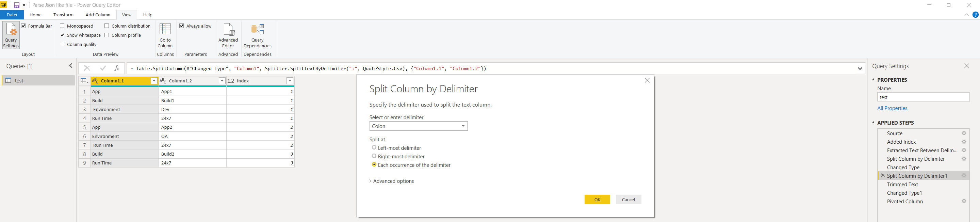This screenshot has height=222, width=980.
Task: Click inside the formula bar text
Action: pos(308,68)
